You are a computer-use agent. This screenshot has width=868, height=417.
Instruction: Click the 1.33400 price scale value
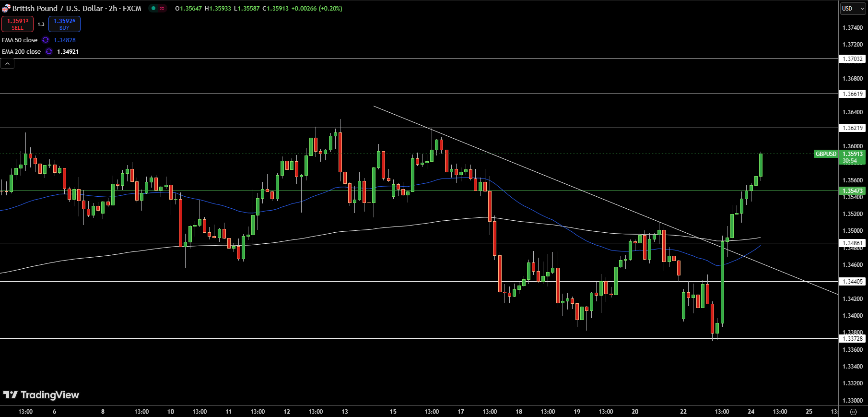point(853,367)
